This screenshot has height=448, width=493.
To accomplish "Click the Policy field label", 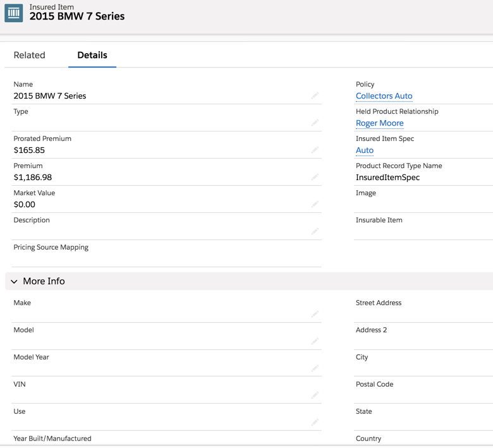I will [365, 84].
